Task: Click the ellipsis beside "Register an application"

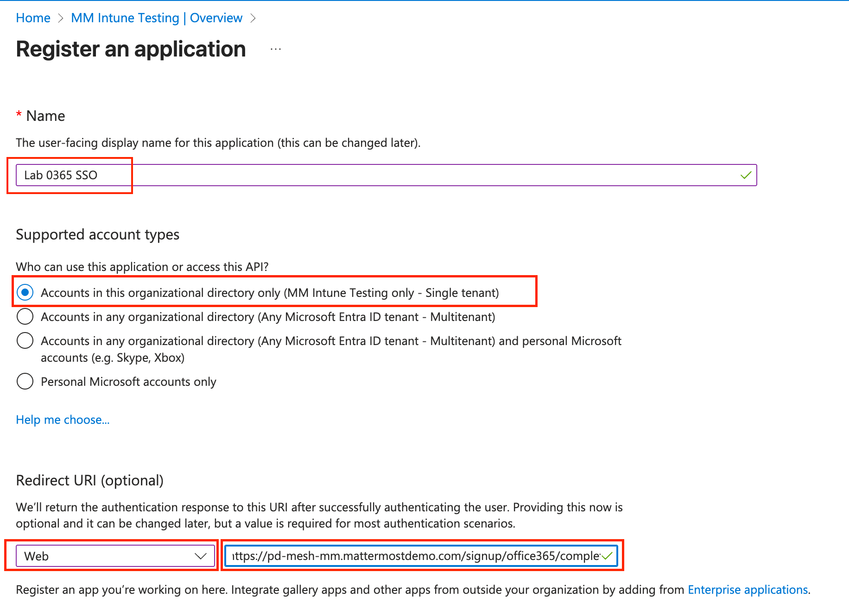Action: pos(275,50)
